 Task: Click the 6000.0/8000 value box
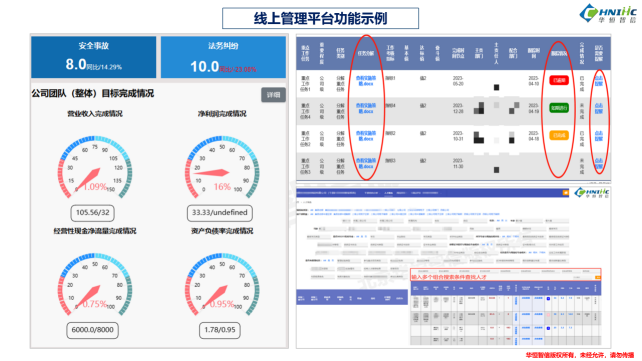[93, 330]
